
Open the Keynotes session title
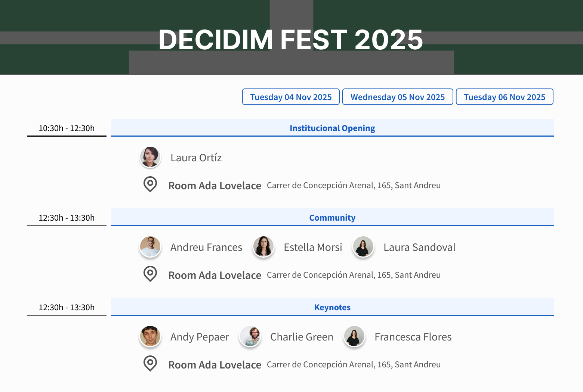[332, 307]
